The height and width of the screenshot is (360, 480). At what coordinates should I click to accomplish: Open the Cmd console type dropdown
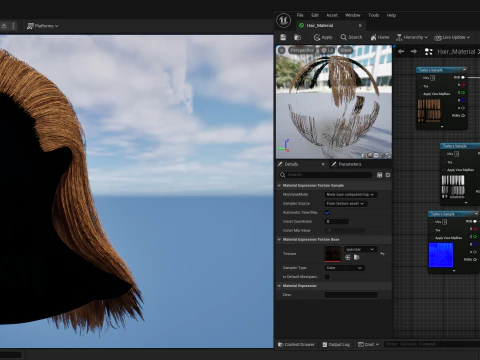tap(368, 344)
